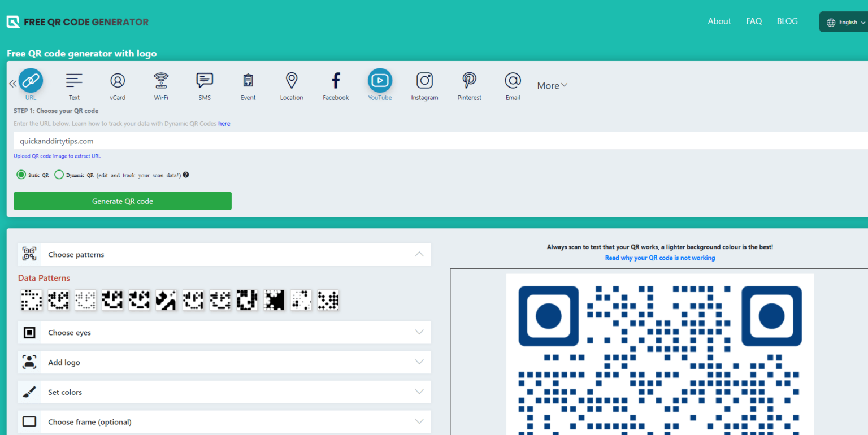Click the Generate QR code button
The height and width of the screenshot is (435, 868).
pyautogui.click(x=122, y=201)
